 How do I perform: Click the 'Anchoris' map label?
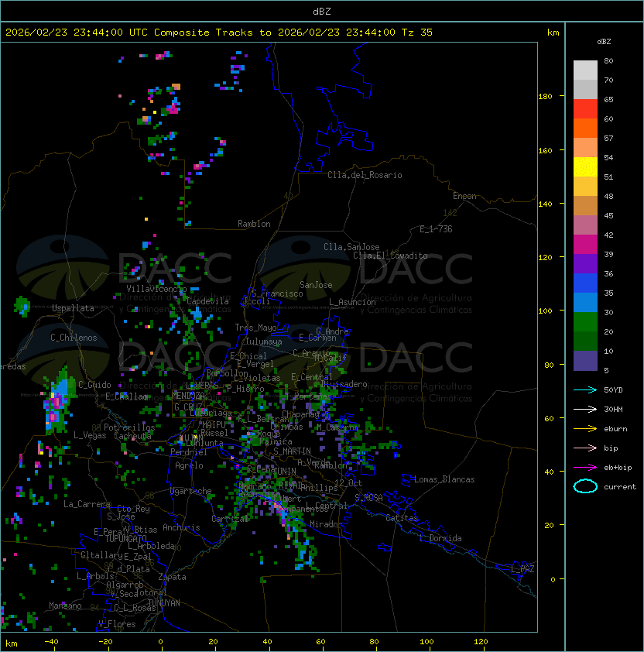click(x=181, y=527)
